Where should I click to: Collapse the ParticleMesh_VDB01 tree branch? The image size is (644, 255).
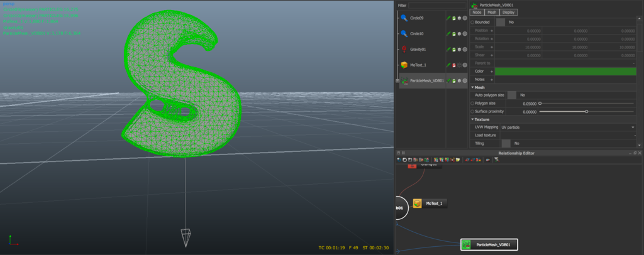click(x=397, y=81)
